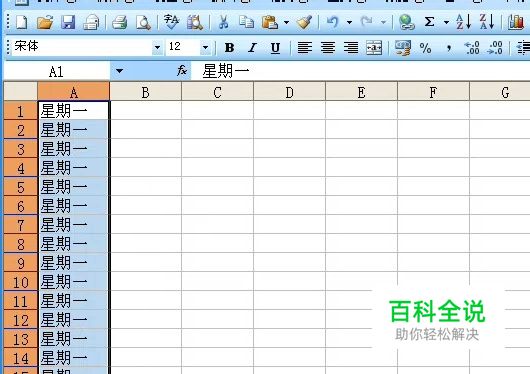Click the fx Insert Function icon

tap(182, 71)
